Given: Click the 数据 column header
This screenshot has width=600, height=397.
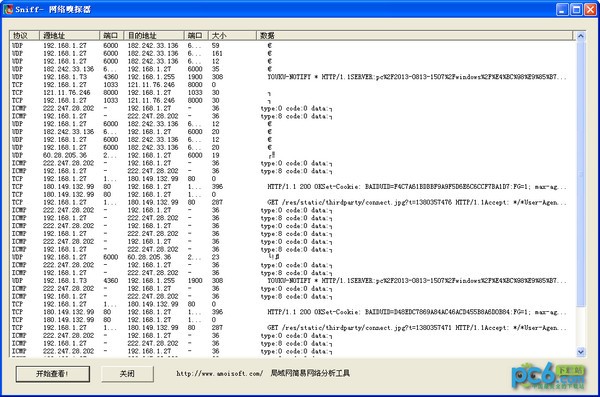Looking at the screenshot, I should [414, 36].
